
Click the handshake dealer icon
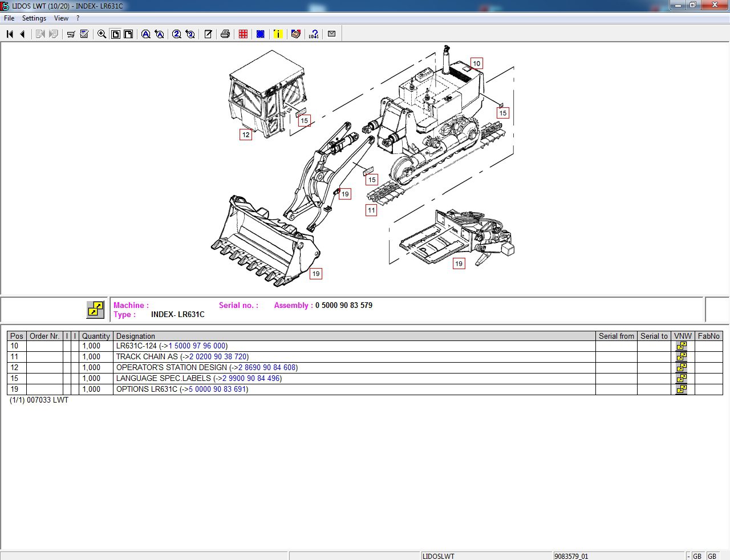[295, 34]
